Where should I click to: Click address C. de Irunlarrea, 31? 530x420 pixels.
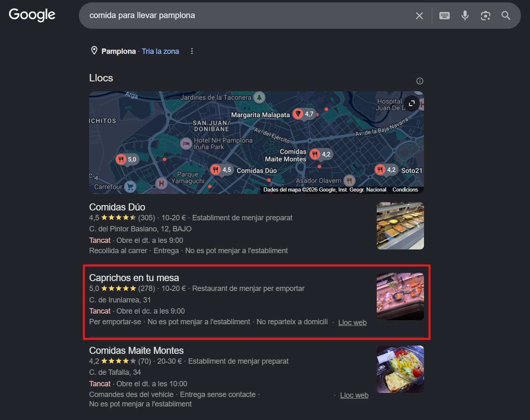click(120, 300)
